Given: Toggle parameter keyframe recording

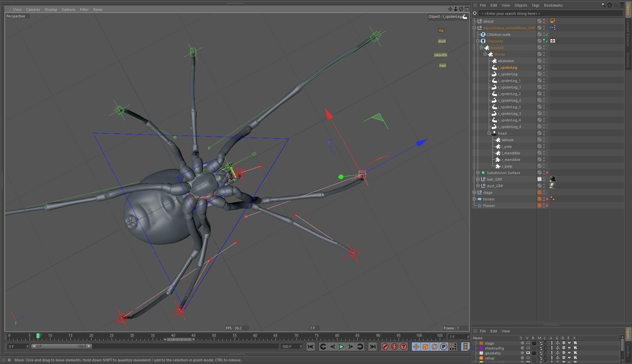Looking at the screenshot, I should pos(444,347).
